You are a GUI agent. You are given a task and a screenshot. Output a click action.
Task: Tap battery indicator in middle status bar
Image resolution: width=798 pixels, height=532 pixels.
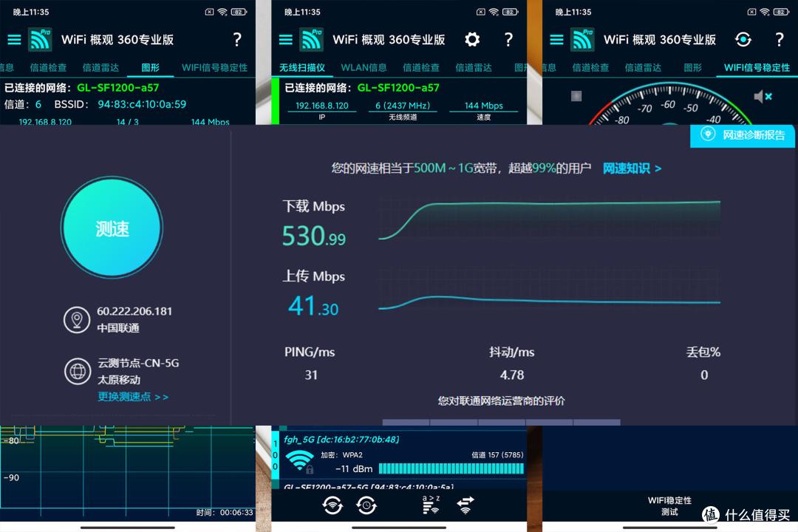[x=511, y=12]
